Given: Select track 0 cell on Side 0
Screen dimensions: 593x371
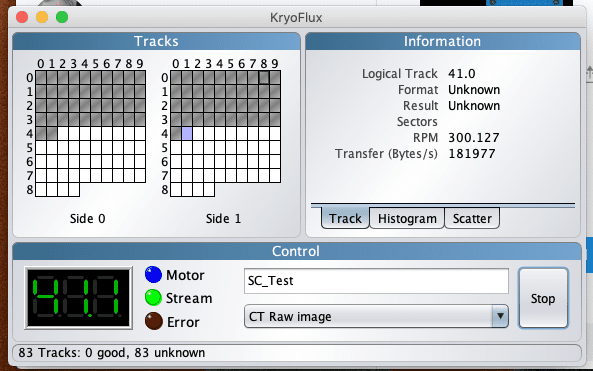Looking at the screenshot, I should 41,78.
